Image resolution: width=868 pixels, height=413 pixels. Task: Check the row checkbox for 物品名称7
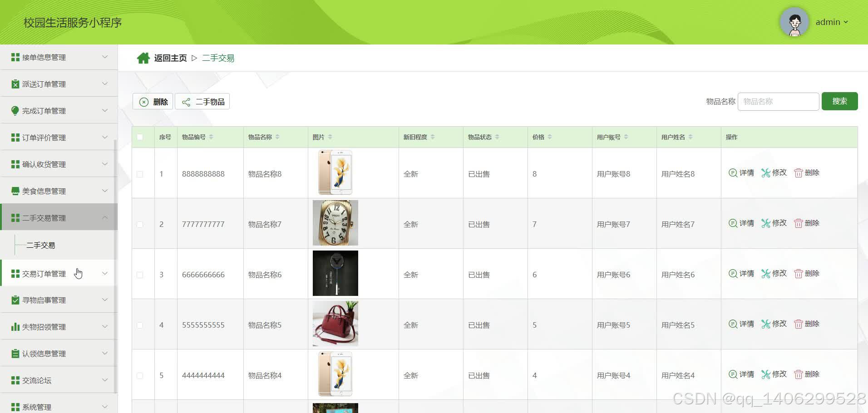[x=140, y=225]
